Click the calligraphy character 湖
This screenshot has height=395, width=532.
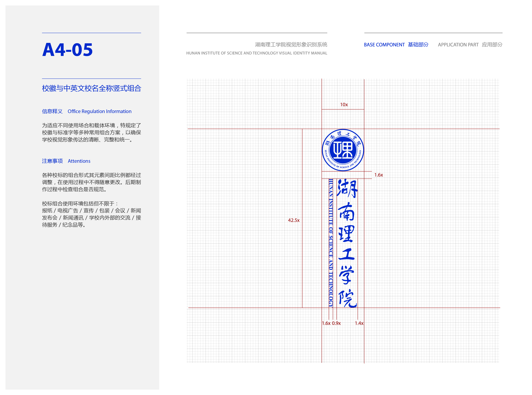347,189
